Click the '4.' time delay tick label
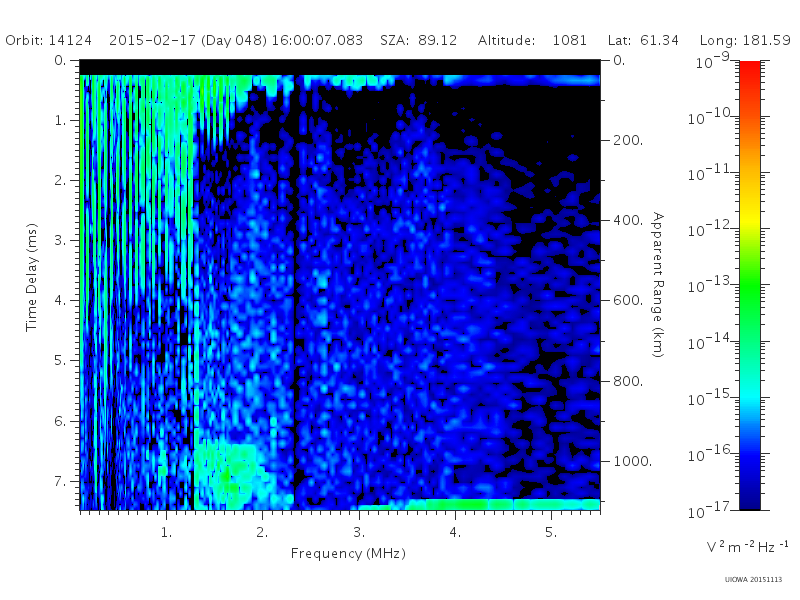 pos(60,301)
